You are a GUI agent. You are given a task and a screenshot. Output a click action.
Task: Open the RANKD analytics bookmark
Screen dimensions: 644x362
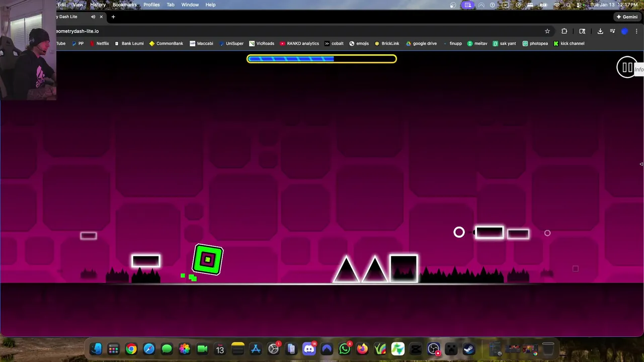click(x=299, y=43)
